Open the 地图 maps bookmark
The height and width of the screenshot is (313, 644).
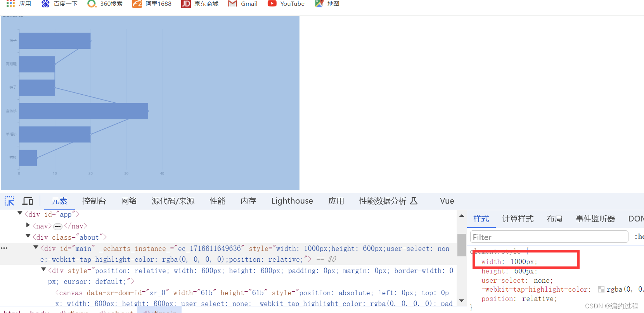[x=327, y=4]
